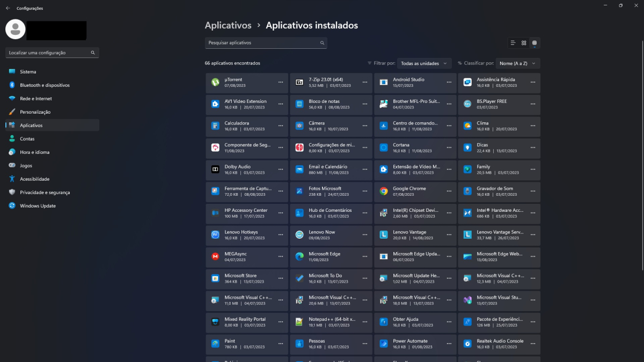Select the Gravador de Som entry
The height and width of the screenshot is (362, 644).
click(499, 191)
